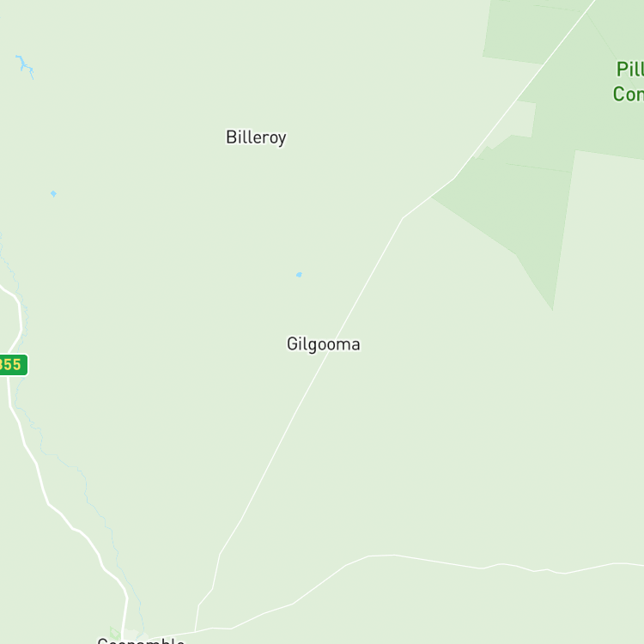
Task: Click the small green park patch at Coonamble
Action: [x=115, y=633]
